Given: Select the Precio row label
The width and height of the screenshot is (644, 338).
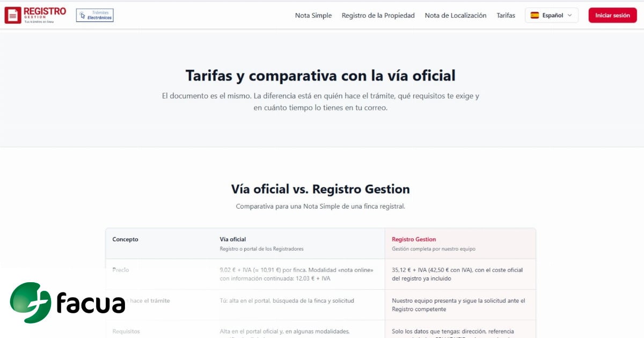Looking at the screenshot, I should (121, 270).
